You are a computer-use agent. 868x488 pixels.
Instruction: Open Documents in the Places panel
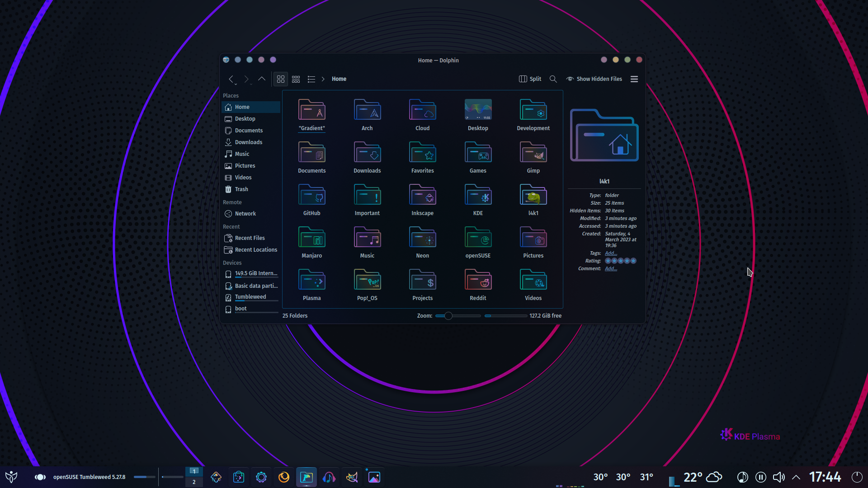pyautogui.click(x=251, y=131)
